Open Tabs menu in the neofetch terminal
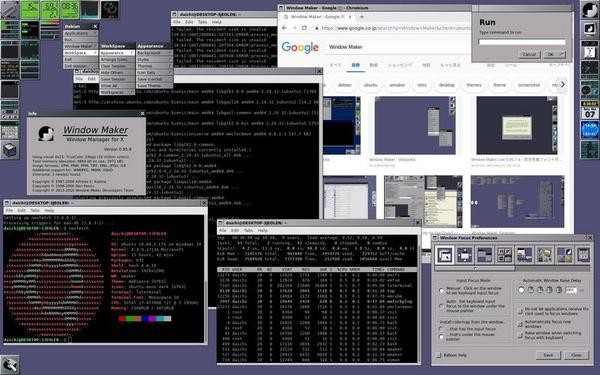This screenshot has width=600, height=375. 35,210
